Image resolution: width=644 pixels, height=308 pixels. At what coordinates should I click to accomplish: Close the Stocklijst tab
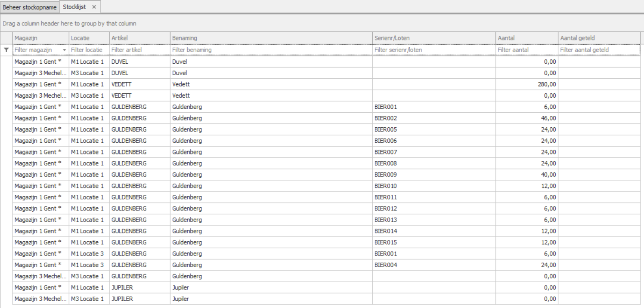point(94,7)
